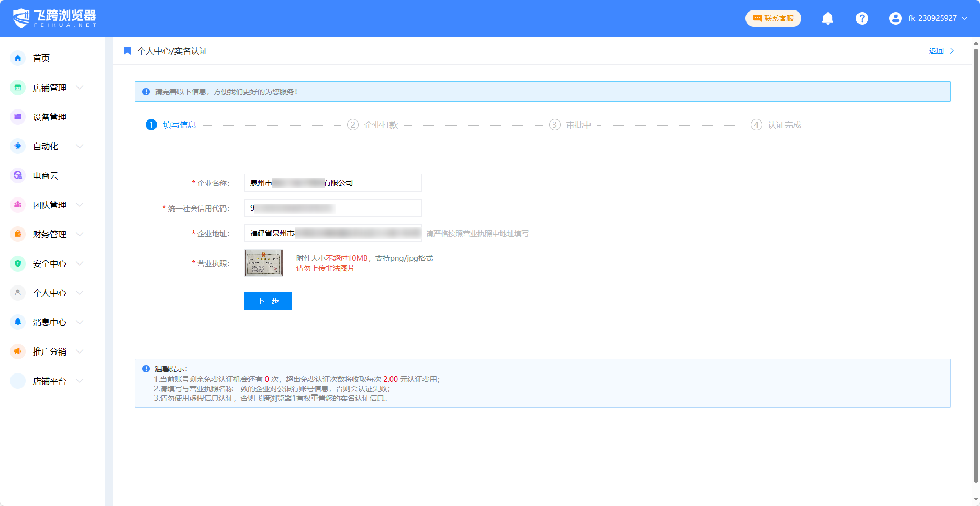This screenshot has width=980, height=506.
Task: Click the E-commerce Cloud sidebar icon
Action: click(x=18, y=175)
